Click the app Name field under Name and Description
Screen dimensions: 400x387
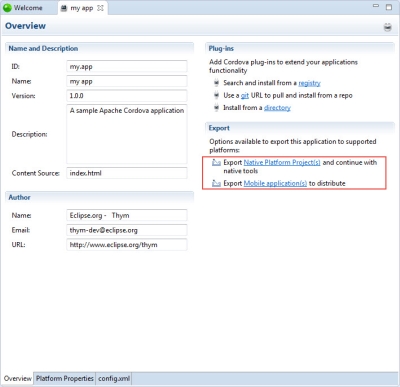pyautogui.click(x=127, y=81)
